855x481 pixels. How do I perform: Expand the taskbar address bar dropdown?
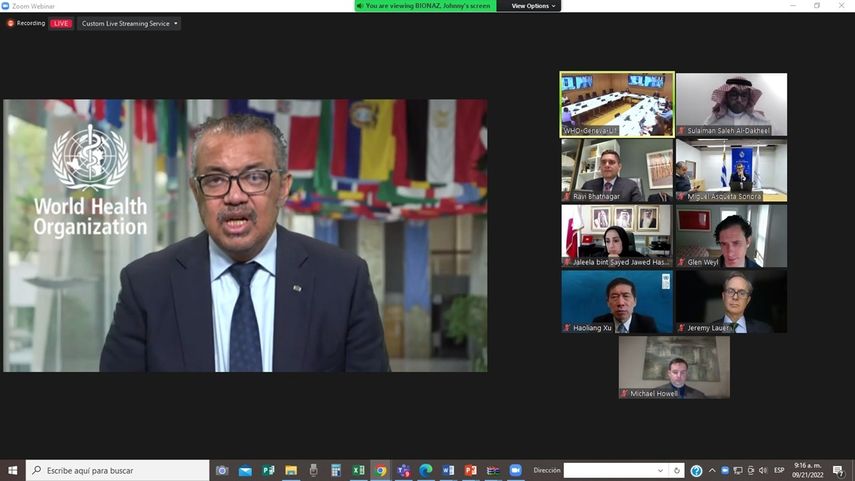(660, 471)
